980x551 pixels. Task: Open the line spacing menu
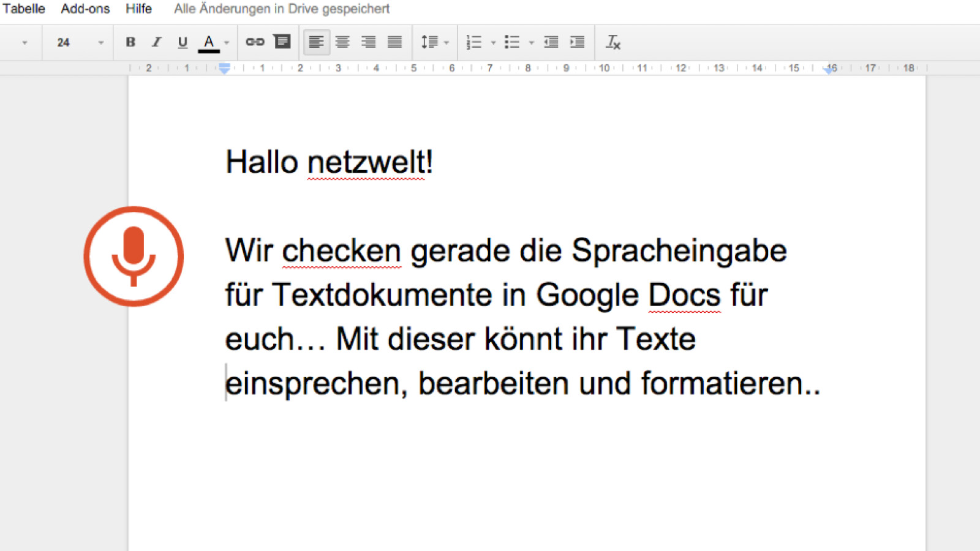434,42
